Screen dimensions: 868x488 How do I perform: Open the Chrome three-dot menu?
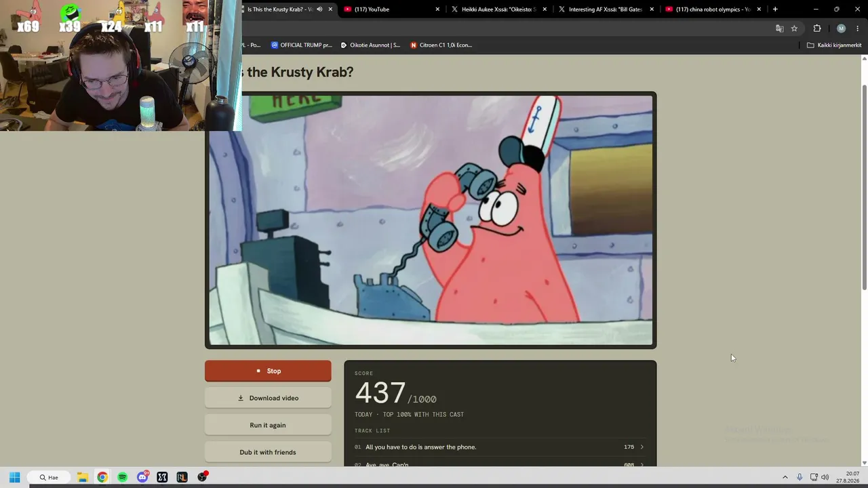point(858,28)
